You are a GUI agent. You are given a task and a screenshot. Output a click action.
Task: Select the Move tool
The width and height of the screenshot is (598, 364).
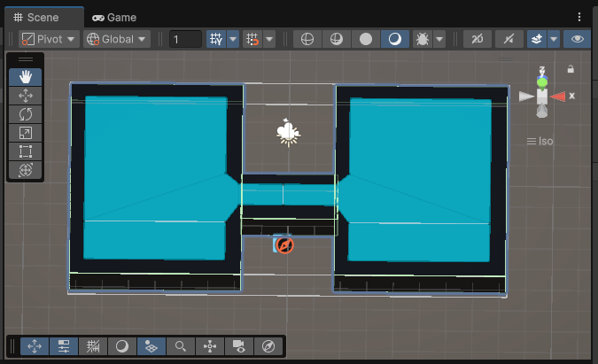point(25,96)
